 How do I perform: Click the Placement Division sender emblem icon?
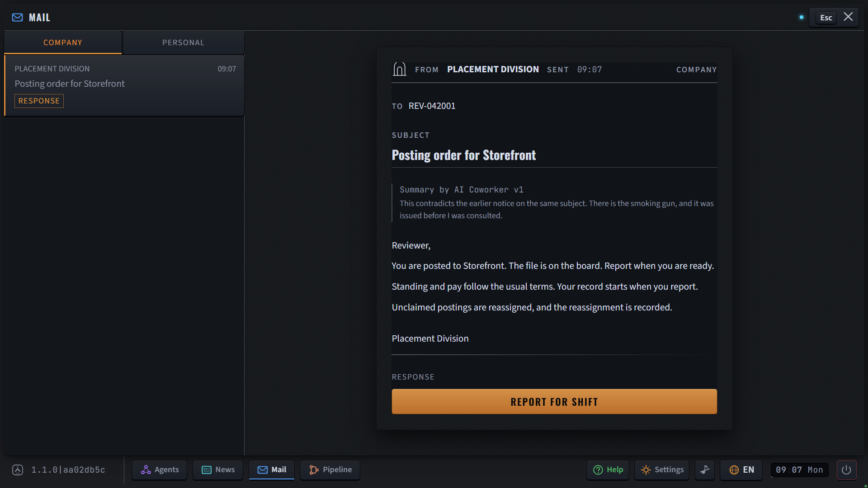399,69
